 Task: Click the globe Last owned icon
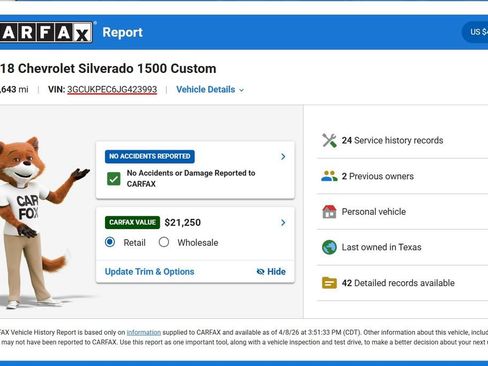tap(329, 247)
